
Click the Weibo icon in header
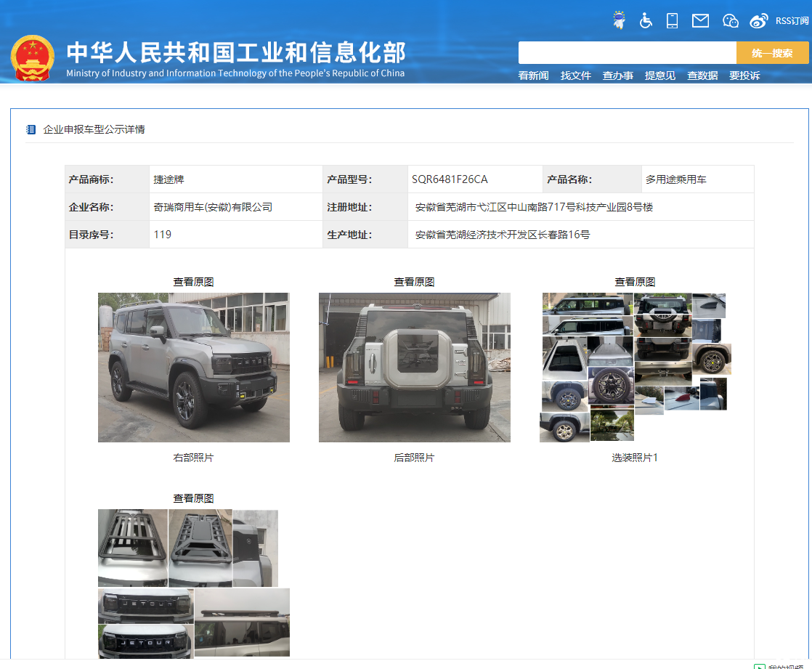pos(758,20)
